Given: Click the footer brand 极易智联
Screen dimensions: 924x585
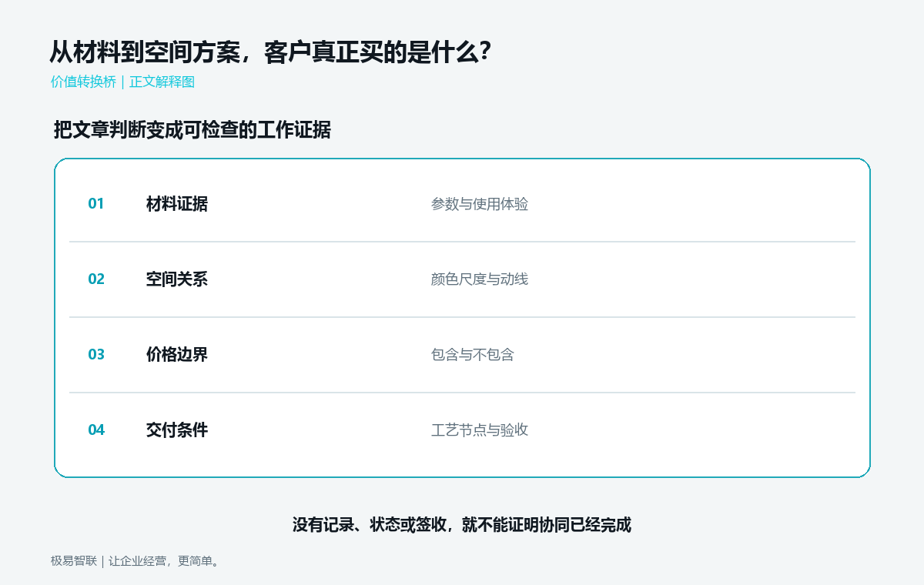Looking at the screenshot, I should (74, 561).
